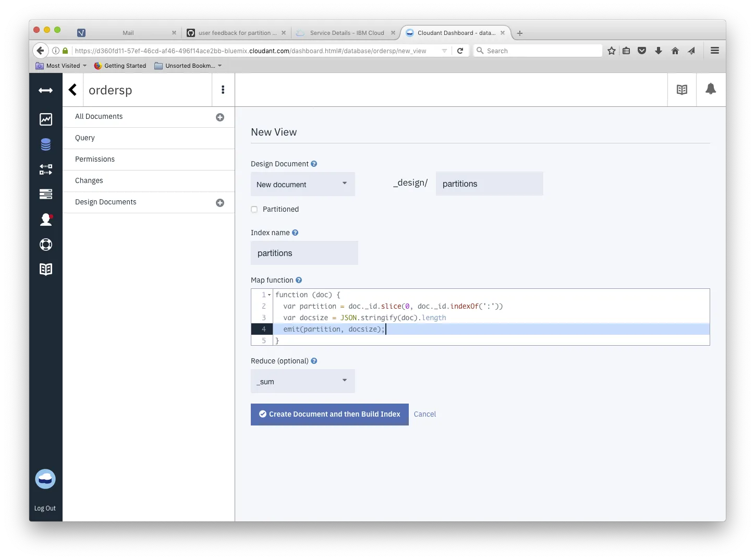This screenshot has width=755, height=560.
Task: Enable the Partitioned checkbox
Action: tap(254, 210)
